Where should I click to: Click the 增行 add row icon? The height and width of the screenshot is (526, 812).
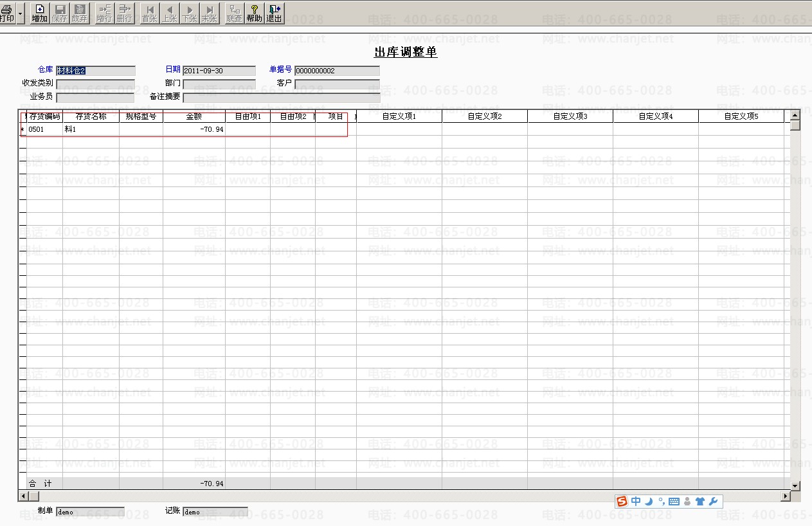(104, 13)
